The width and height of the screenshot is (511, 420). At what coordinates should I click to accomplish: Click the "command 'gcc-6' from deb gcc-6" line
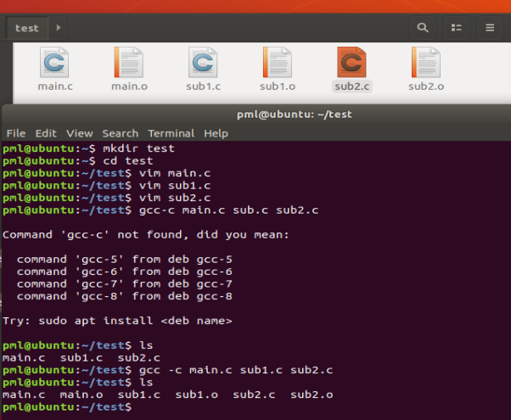pos(125,272)
